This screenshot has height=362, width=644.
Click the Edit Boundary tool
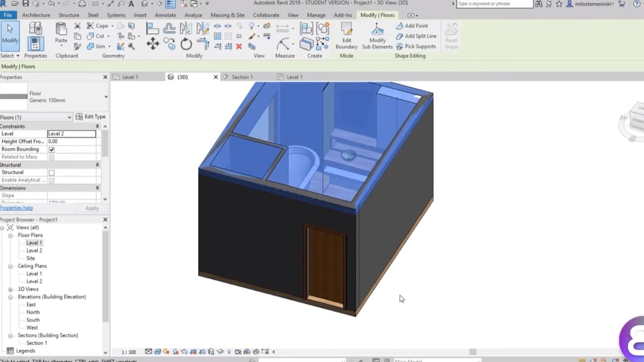pyautogui.click(x=347, y=36)
